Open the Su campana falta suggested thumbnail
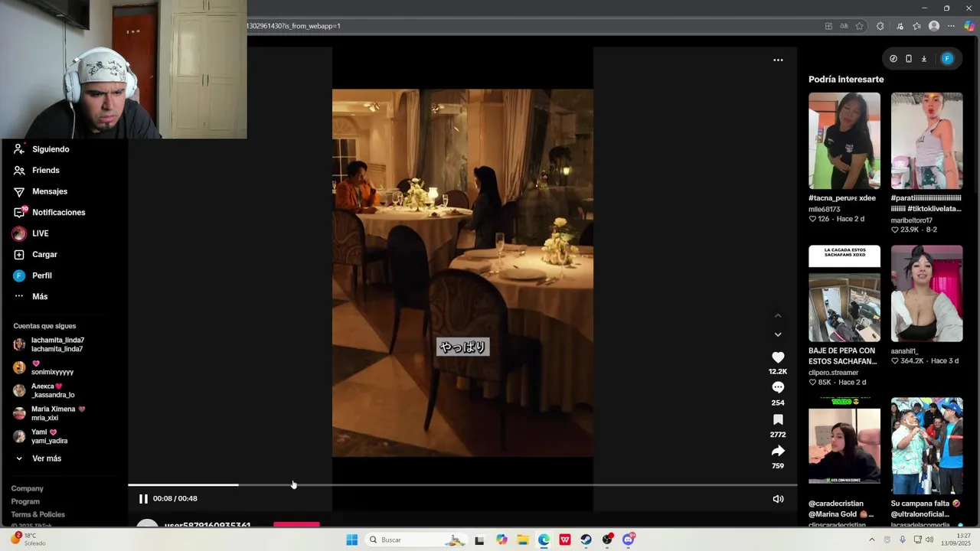Screen dimensions: 980x551 pyautogui.click(x=926, y=445)
